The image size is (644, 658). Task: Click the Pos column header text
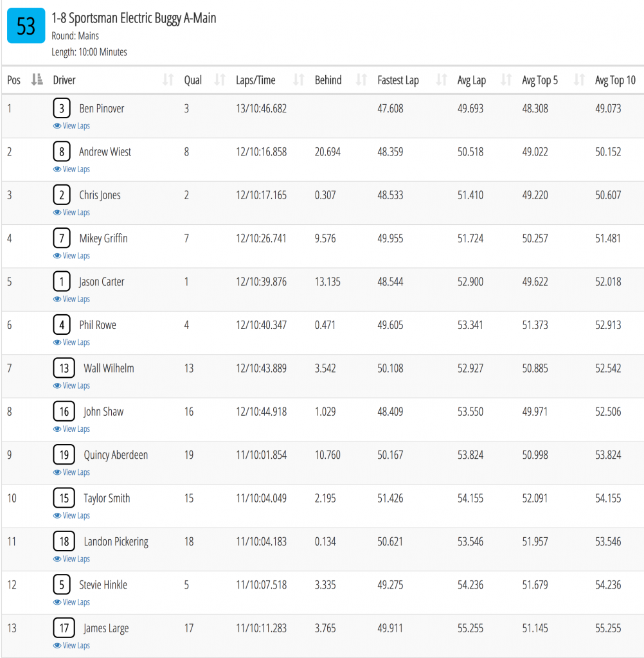[14, 80]
